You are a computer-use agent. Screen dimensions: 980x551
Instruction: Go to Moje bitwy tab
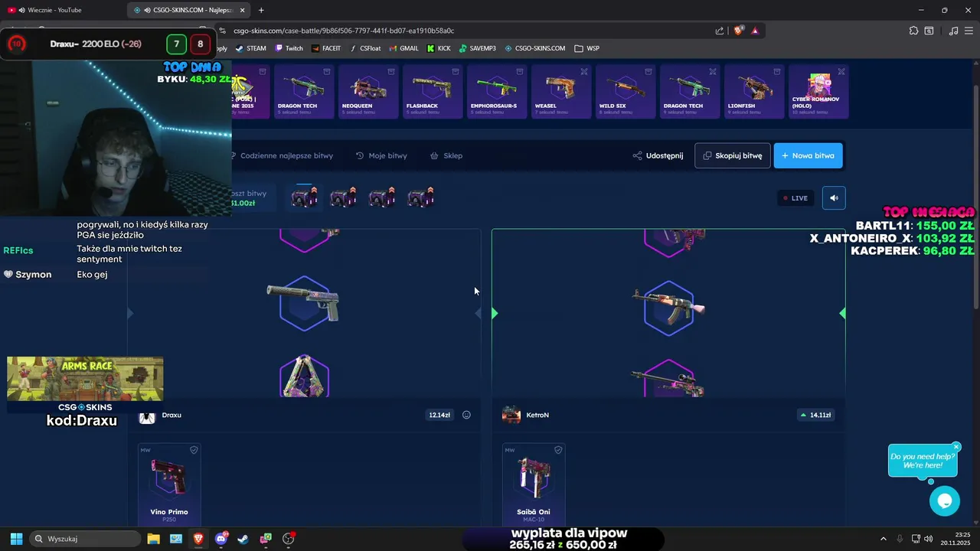[381, 155]
